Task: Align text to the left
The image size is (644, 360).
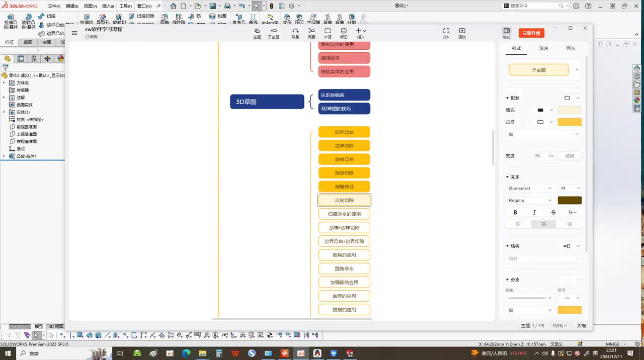Action: pyautogui.click(x=518, y=224)
